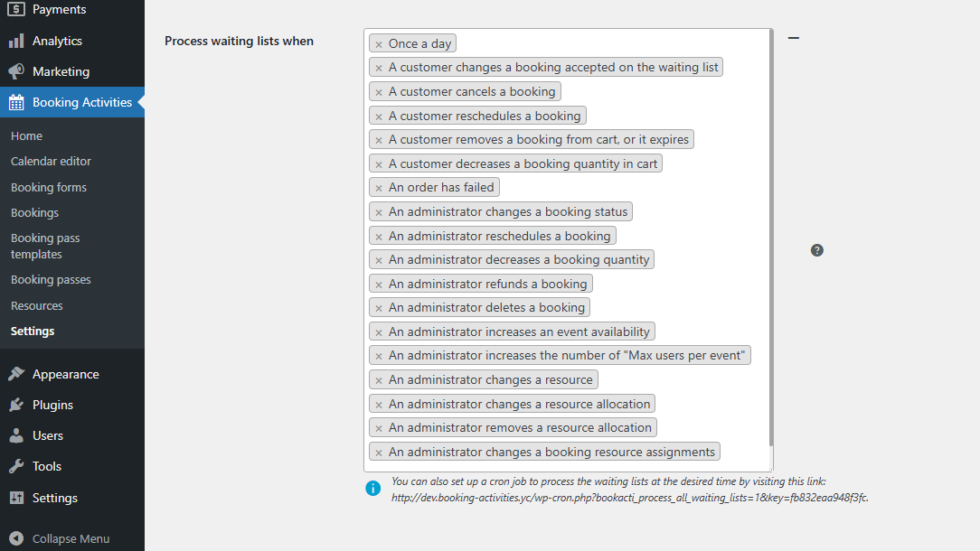Open Analytics via its bar chart icon

tap(16, 42)
